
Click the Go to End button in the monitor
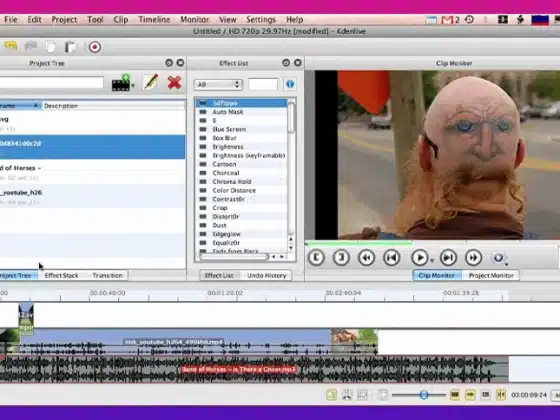(x=448, y=258)
